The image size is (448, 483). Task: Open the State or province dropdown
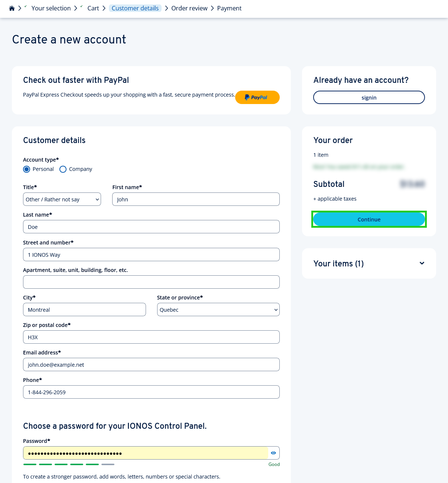click(x=218, y=310)
